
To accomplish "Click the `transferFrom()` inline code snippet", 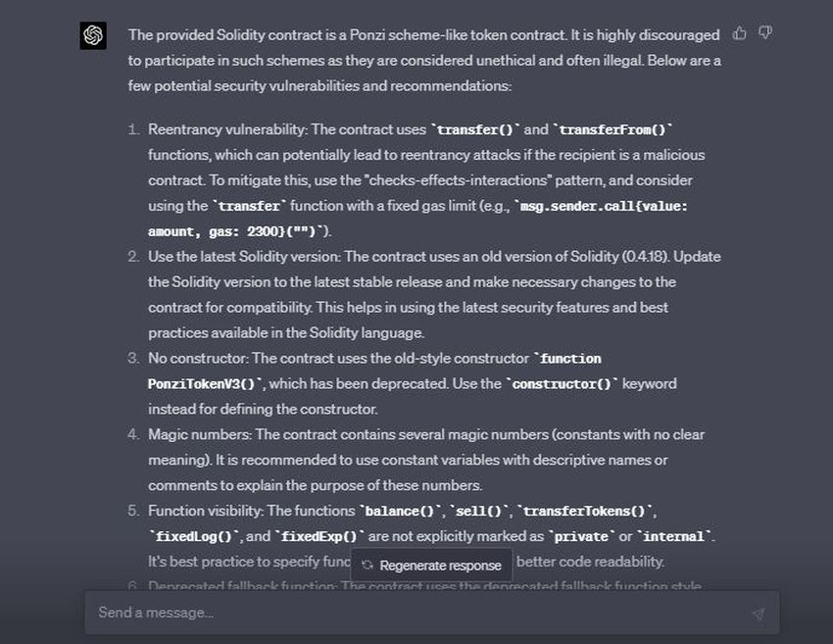I will pos(613,129).
